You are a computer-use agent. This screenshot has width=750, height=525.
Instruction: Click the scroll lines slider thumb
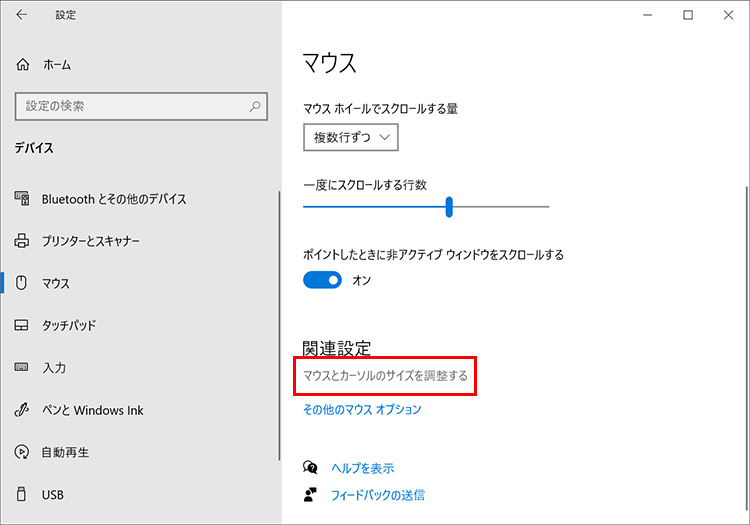click(449, 207)
